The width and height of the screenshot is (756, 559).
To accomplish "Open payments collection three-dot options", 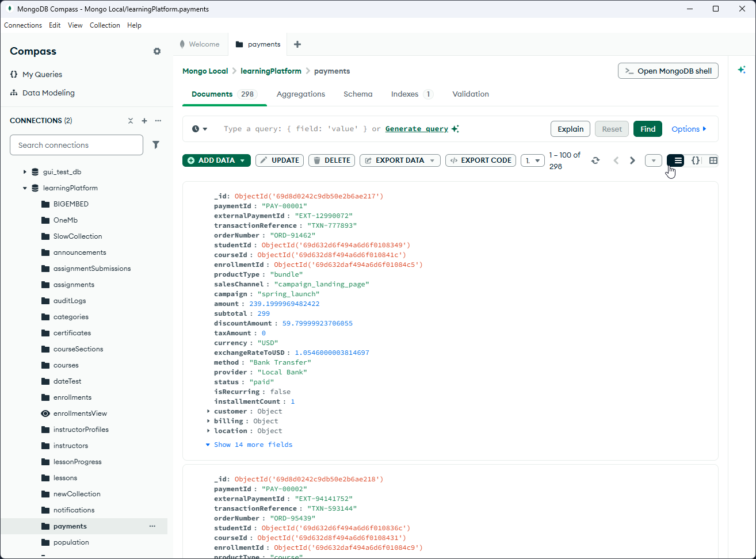I will click(152, 526).
